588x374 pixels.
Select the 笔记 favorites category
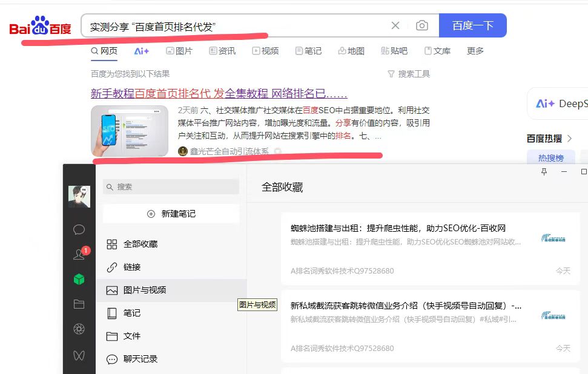tap(171, 313)
